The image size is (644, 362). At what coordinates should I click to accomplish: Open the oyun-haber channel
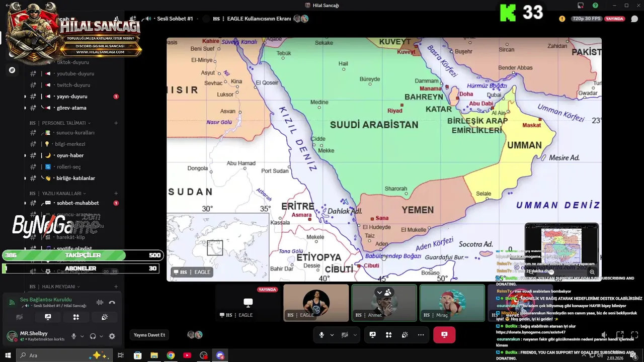pos(70,155)
